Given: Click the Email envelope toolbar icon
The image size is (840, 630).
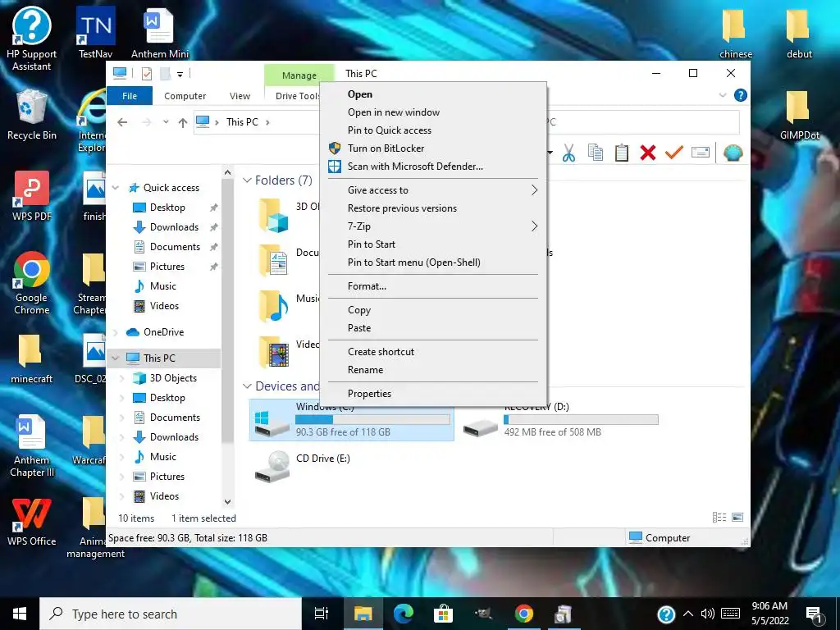Looking at the screenshot, I should click(701, 153).
